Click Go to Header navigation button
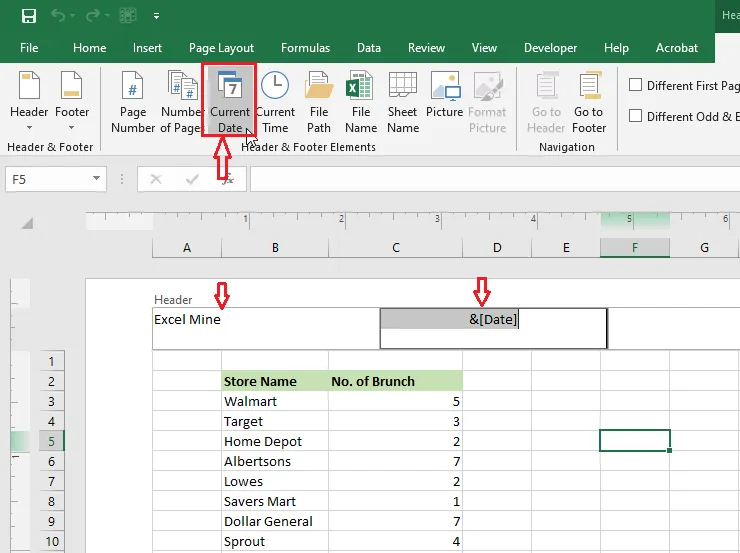Image resolution: width=740 pixels, height=553 pixels. click(546, 102)
